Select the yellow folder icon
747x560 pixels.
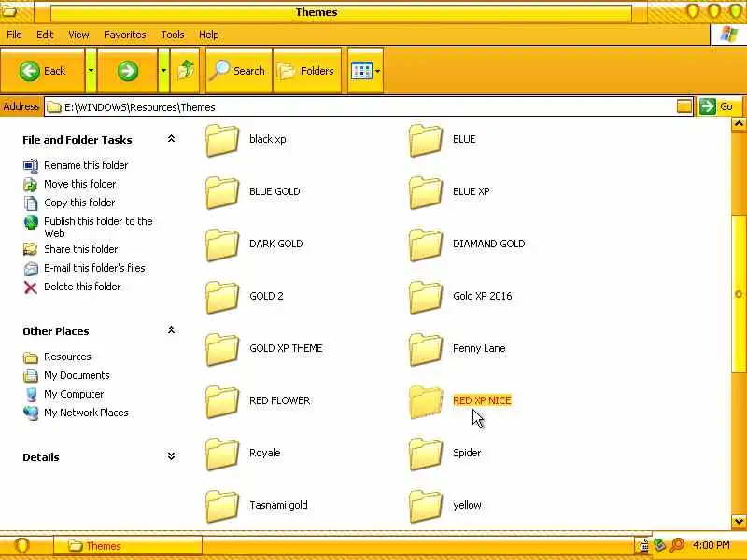(x=426, y=507)
